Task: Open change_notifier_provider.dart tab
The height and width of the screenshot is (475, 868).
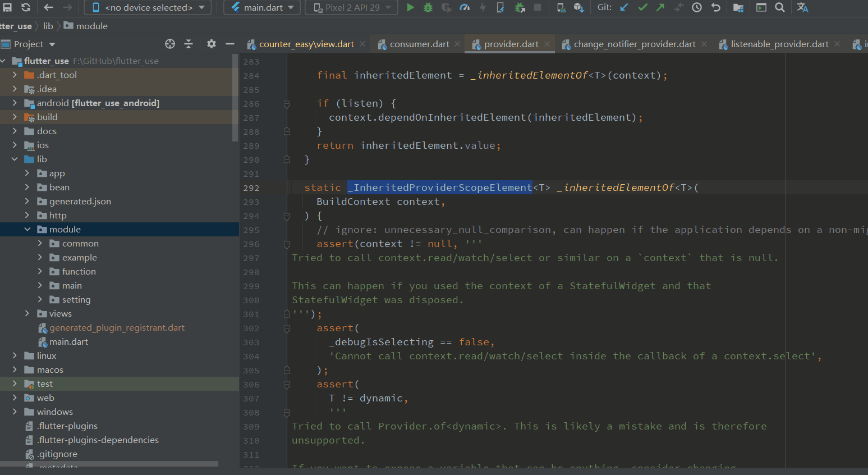Action: tap(635, 44)
